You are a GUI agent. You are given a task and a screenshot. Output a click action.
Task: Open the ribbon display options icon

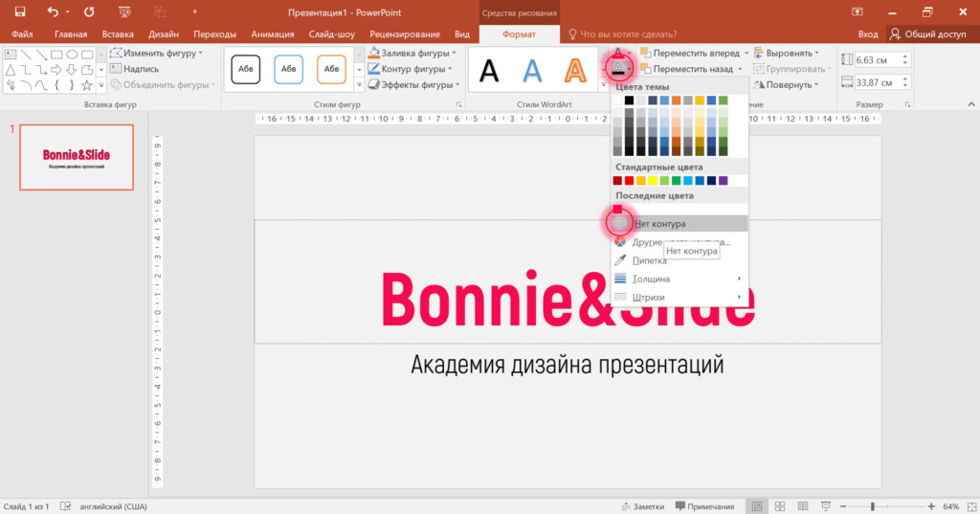(857, 11)
